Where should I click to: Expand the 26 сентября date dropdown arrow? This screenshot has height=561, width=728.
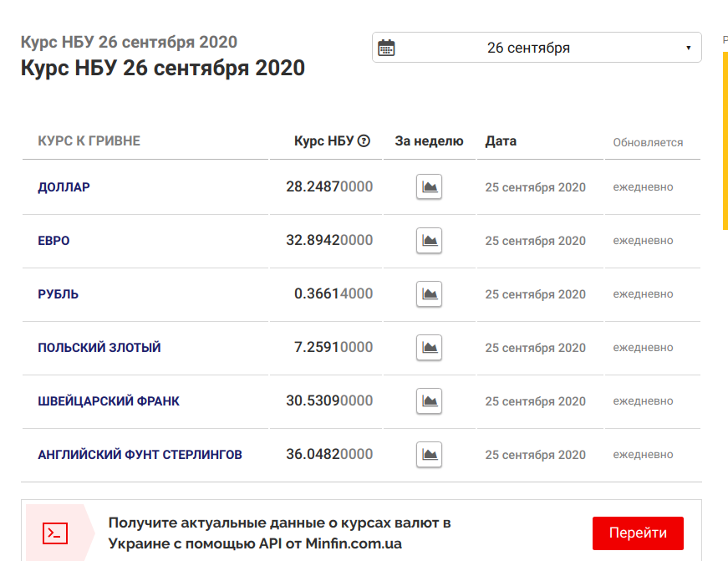click(689, 48)
